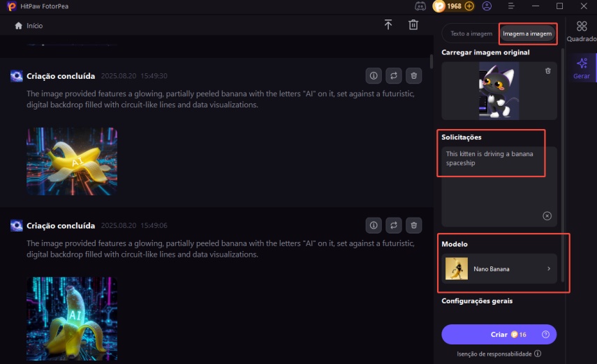Open the Quadrado panel in sidebar
This screenshot has width=597, height=364.
click(x=581, y=32)
